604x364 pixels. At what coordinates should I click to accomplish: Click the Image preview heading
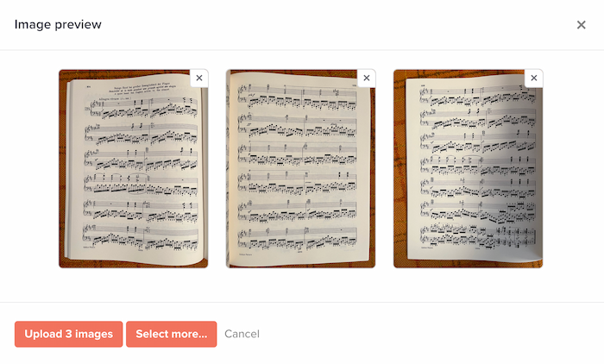click(x=58, y=25)
